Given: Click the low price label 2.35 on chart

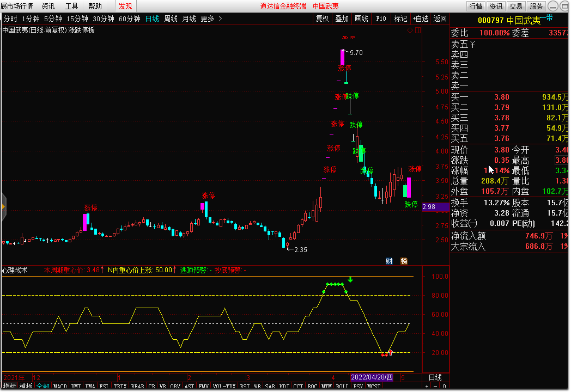Looking at the screenshot, I should pyautogui.click(x=300, y=250).
